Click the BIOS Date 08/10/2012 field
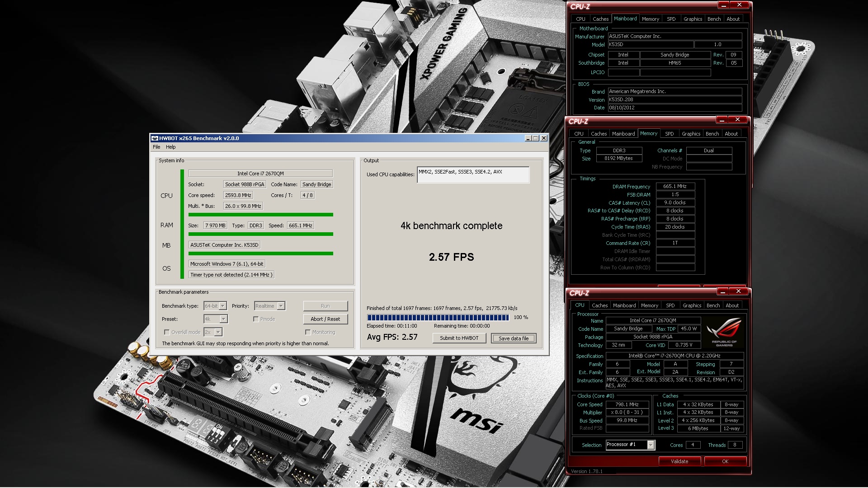 click(675, 108)
